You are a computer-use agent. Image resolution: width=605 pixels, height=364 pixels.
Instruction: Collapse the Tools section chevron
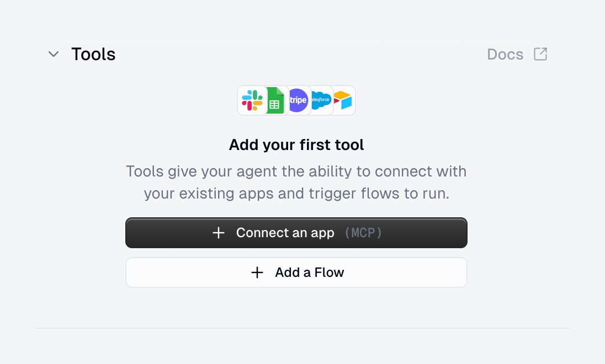point(54,54)
